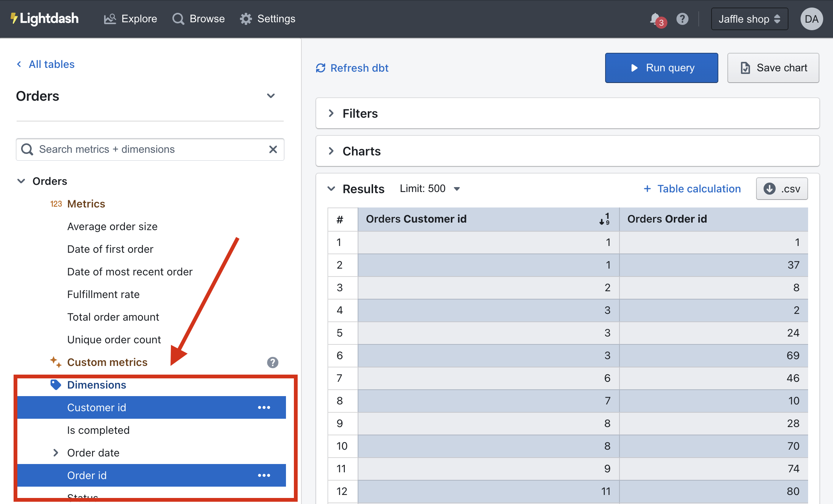
Task: Click sort indicator on Customer id column
Action: [x=604, y=219]
